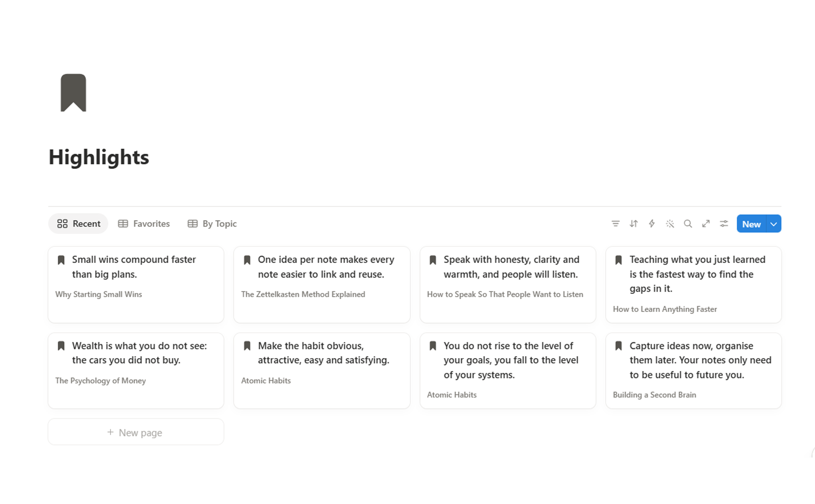The image size is (815, 504).
Task: Click source 'Building a Second Brain'
Action: click(x=654, y=395)
